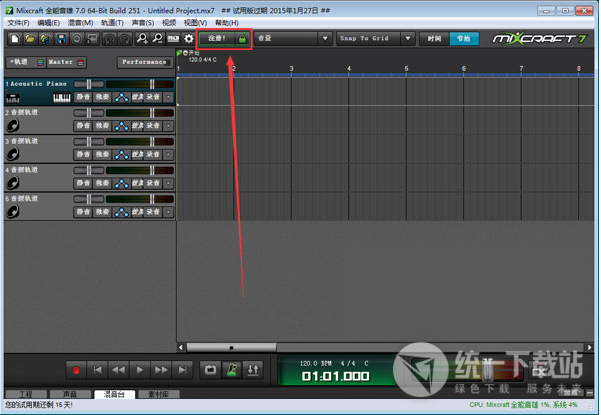The width and height of the screenshot is (601, 415).
Task: Click the Save project disk icon
Action: pyautogui.click(x=62, y=38)
